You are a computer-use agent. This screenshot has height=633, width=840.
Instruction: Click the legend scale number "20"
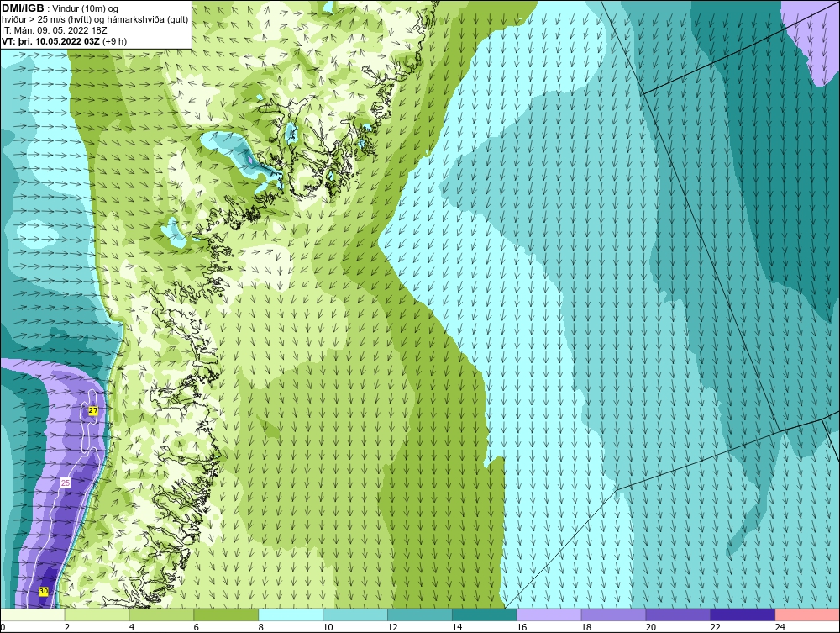click(651, 627)
